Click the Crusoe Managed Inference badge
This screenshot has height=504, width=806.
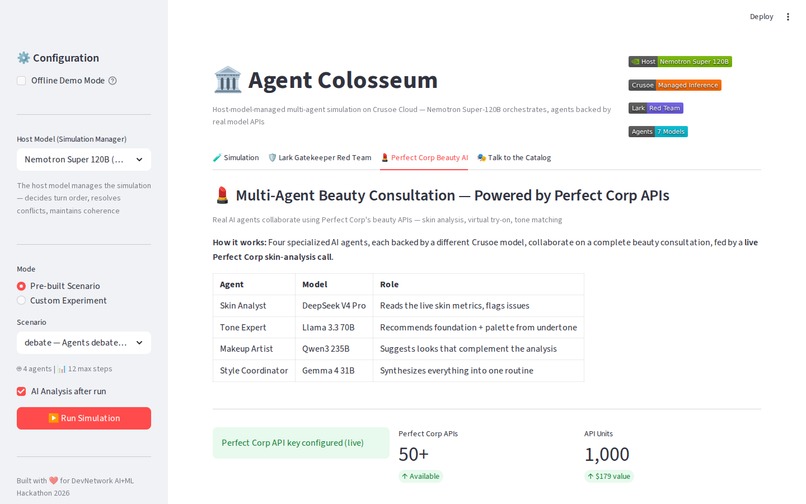tap(674, 85)
